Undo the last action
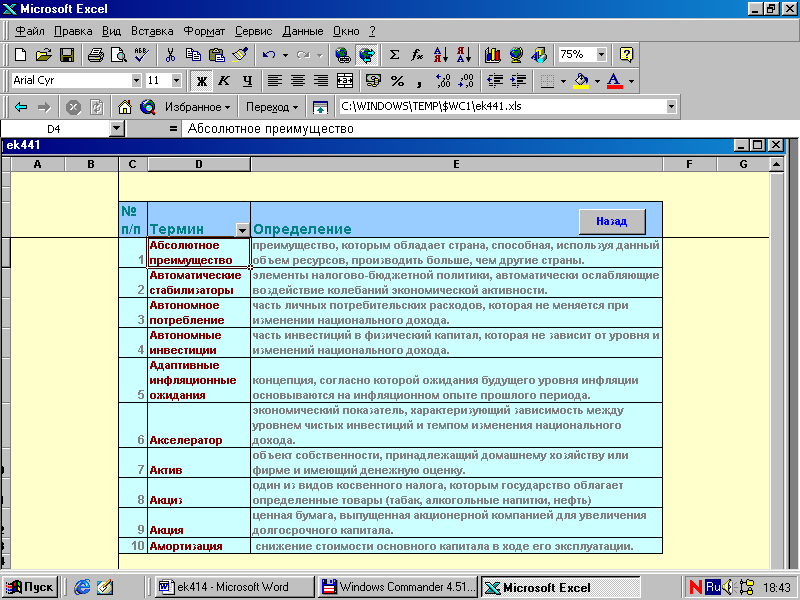Screen dimensions: 800x600 click(x=269, y=55)
